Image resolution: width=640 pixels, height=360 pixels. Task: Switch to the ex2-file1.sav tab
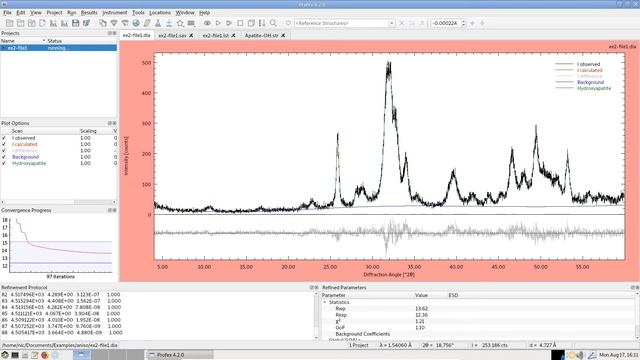click(x=172, y=36)
